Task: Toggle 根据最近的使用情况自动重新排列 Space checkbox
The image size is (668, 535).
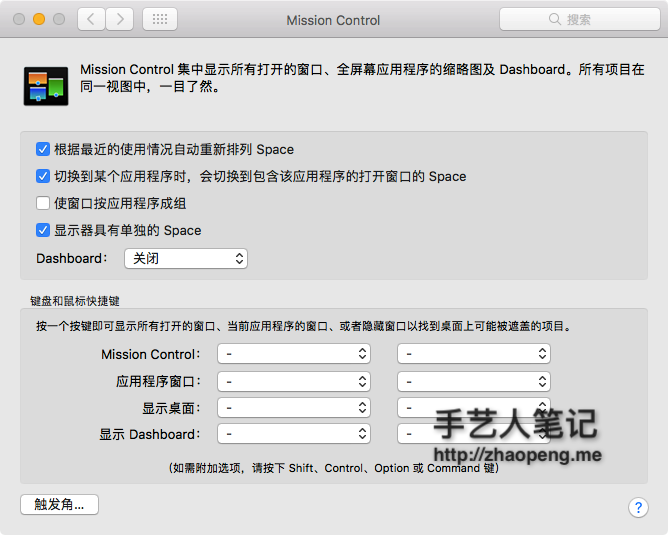Action: (x=43, y=149)
